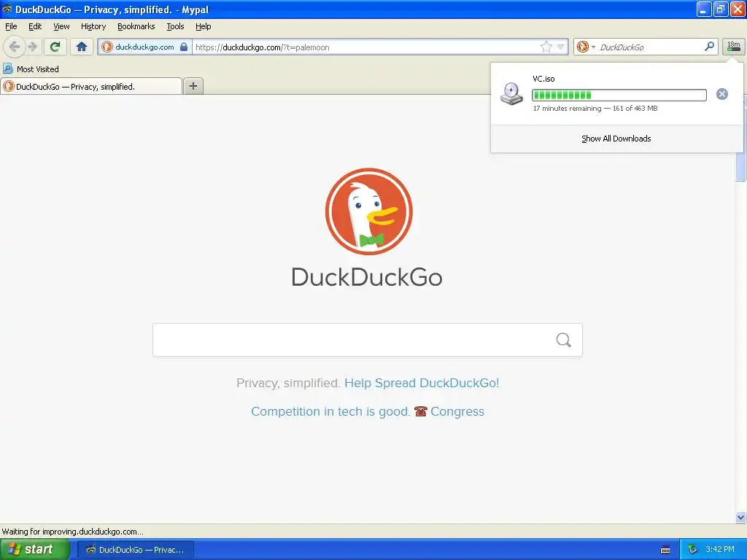Screen dimensions: 747x560
Task: Open the Help Spread DuckDuckGo! link
Action: [422, 383]
